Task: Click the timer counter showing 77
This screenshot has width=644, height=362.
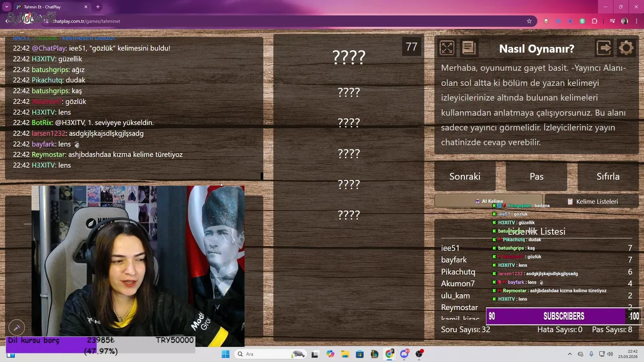Action: click(412, 47)
